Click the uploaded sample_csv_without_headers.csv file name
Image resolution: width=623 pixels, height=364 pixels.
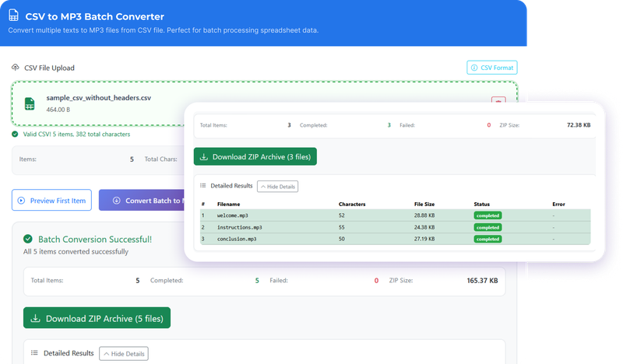99,97
